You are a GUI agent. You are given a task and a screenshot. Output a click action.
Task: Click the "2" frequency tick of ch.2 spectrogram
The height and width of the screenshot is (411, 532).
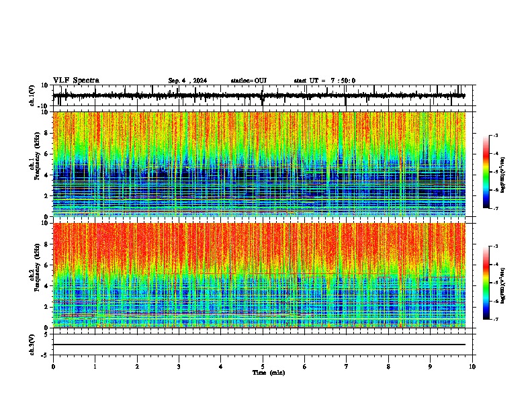pyautogui.click(x=46, y=307)
